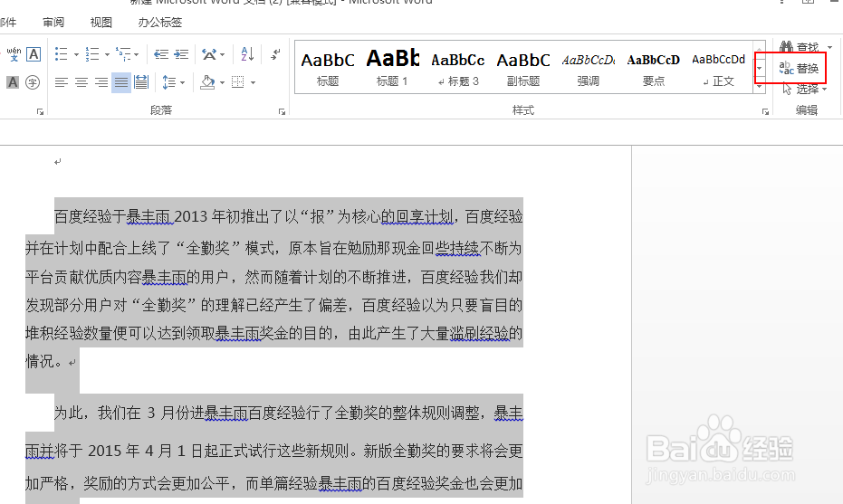This screenshot has height=504, width=843.
Task: Open font dialog launcher
Action: click(x=40, y=112)
